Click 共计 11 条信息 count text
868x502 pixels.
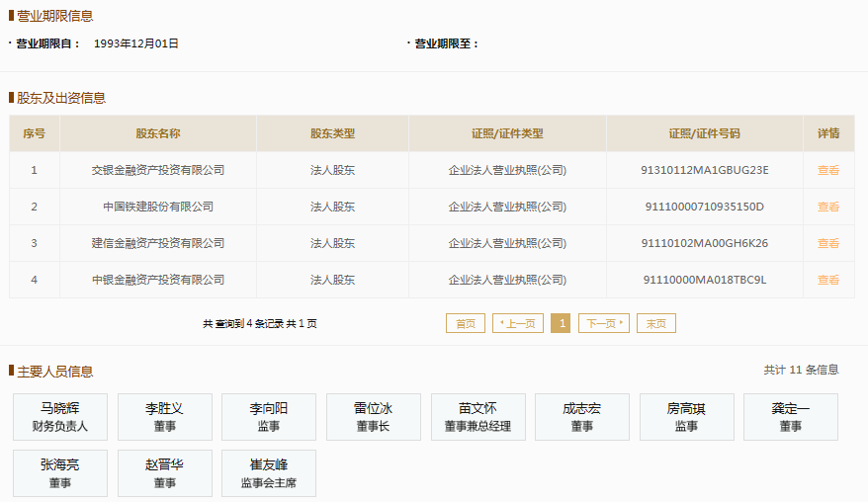click(801, 370)
